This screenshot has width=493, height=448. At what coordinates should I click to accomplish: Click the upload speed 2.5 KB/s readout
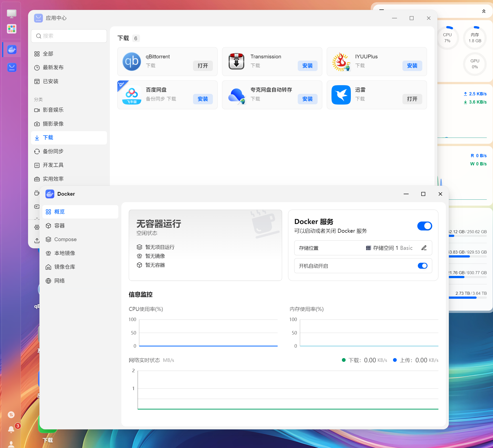click(475, 94)
